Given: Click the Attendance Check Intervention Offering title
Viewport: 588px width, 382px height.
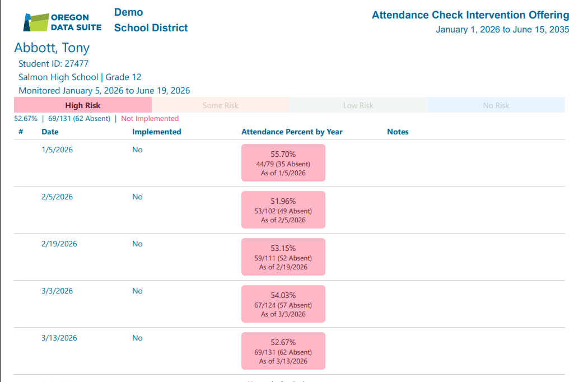Looking at the screenshot, I should pos(470,15).
